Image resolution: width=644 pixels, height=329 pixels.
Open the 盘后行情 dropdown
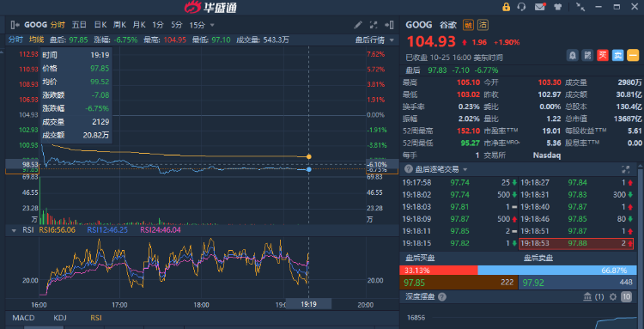374,40
